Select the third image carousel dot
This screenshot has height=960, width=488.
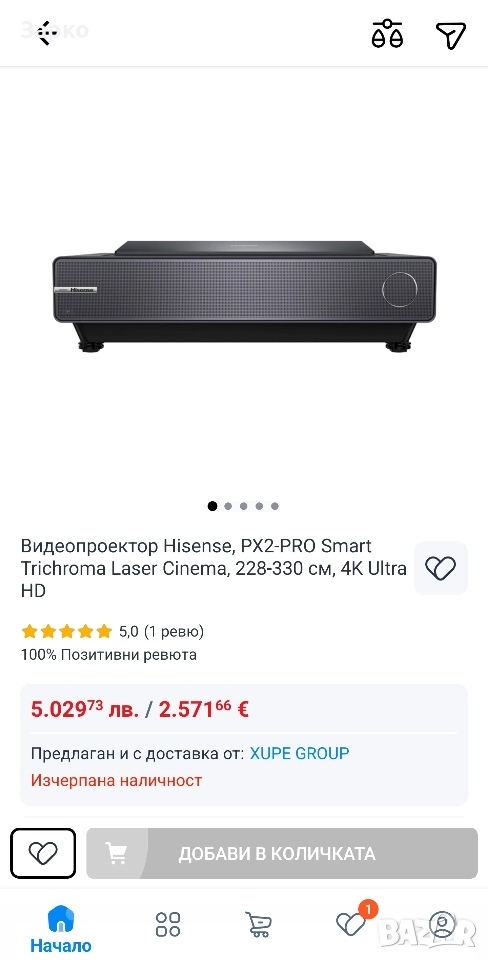pyautogui.click(x=244, y=506)
